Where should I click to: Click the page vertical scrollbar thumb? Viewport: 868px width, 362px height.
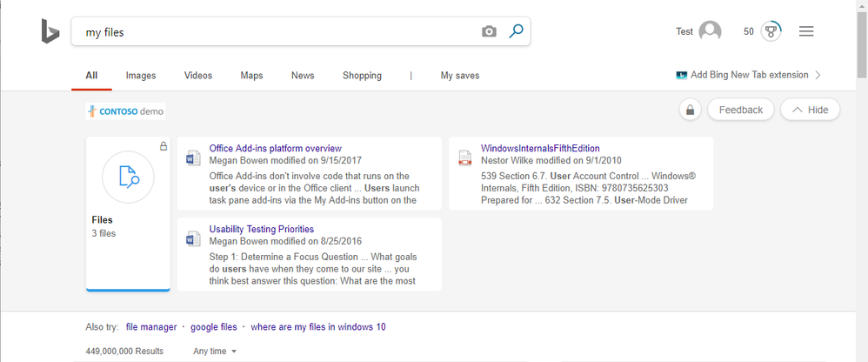[863, 44]
